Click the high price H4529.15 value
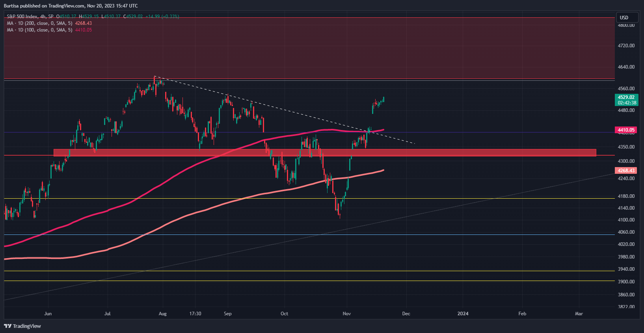 point(89,17)
